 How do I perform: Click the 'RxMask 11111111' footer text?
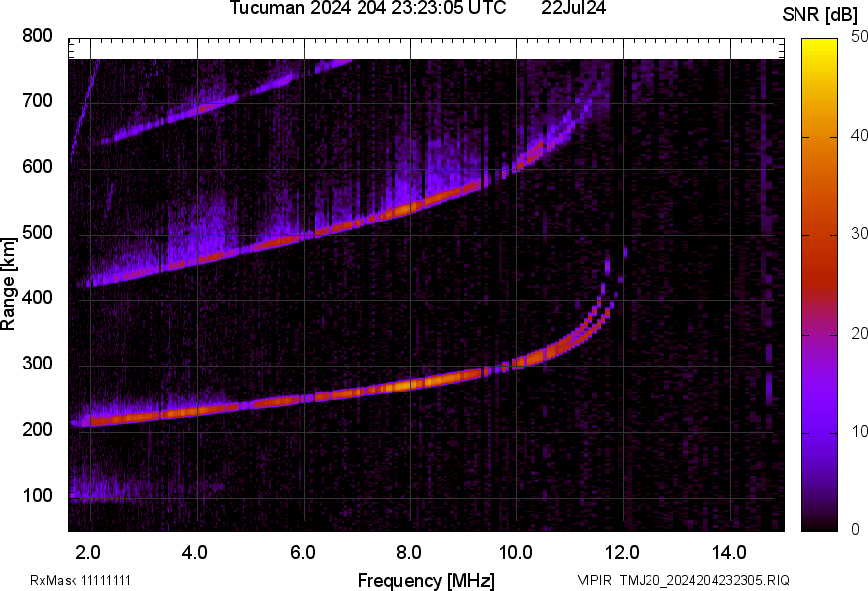(x=80, y=580)
